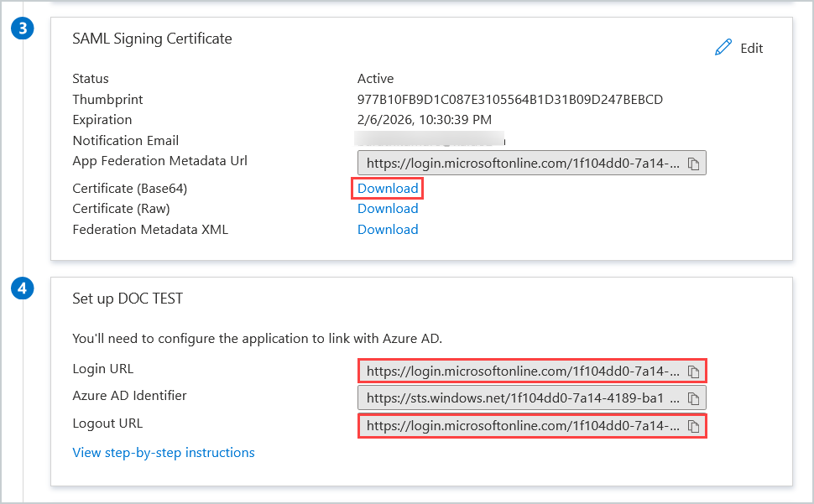
Task: Download the Federation Metadata XML
Action: [x=388, y=230]
